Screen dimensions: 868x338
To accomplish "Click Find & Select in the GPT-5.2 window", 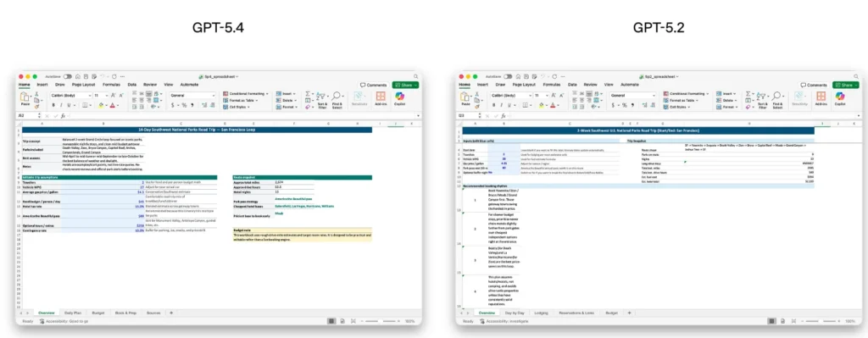I will click(778, 100).
